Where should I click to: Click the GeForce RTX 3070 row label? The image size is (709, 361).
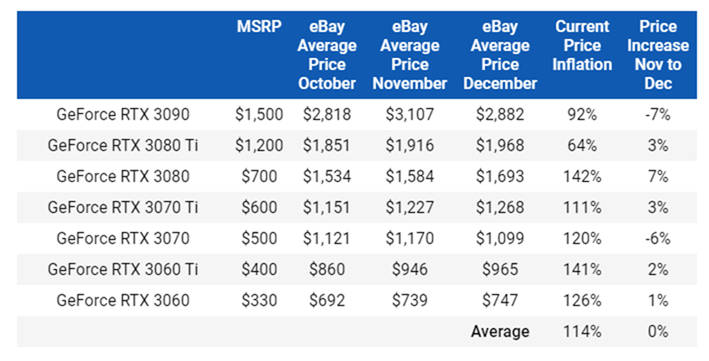(123, 238)
